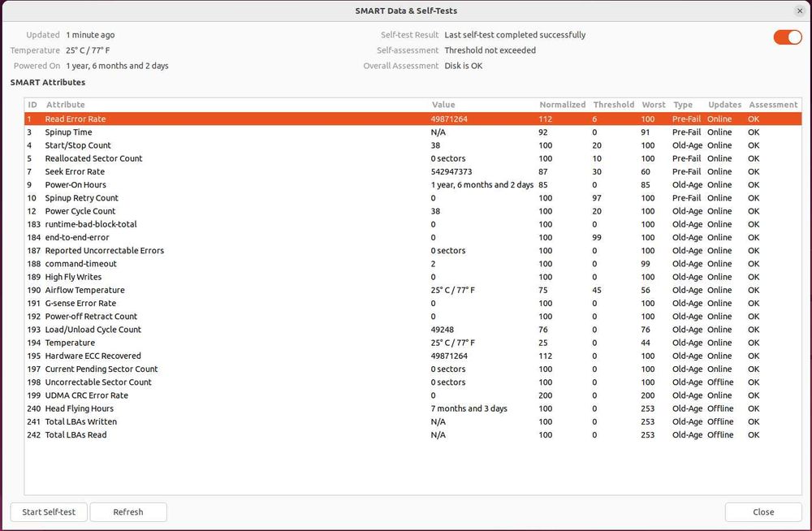The width and height of the screenshot is (812, 531).
Task: Click the Worst column header
Action: coord(654,105)
